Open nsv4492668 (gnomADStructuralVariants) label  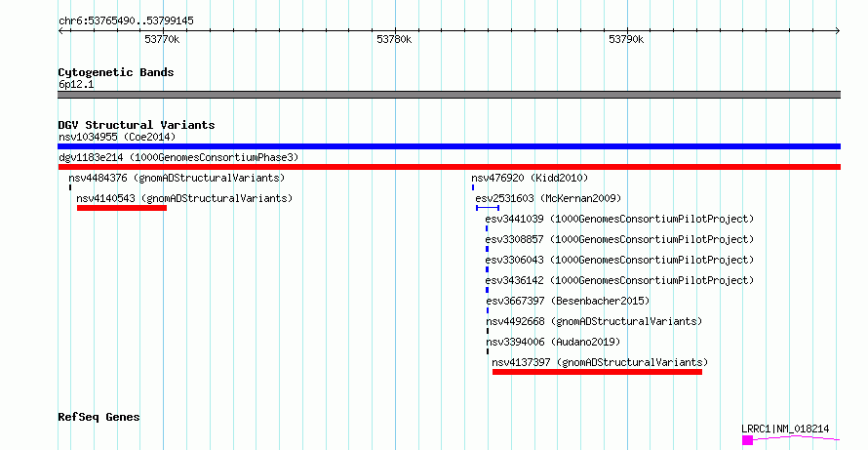(594, 321)
